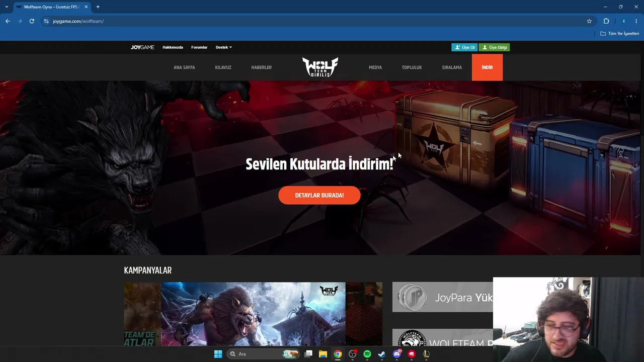
Task: Open a new browser tab
Action: 98,7
